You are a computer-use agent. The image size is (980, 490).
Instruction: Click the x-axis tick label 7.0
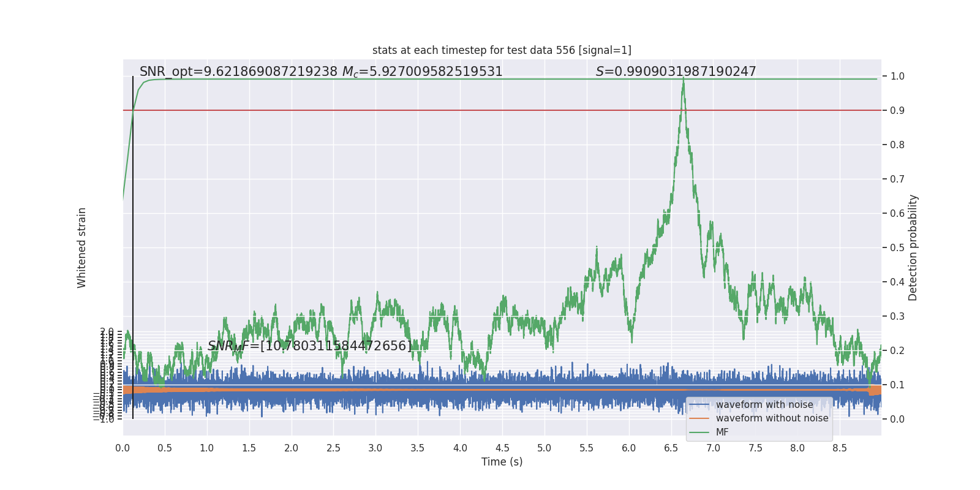click(713, 448)
